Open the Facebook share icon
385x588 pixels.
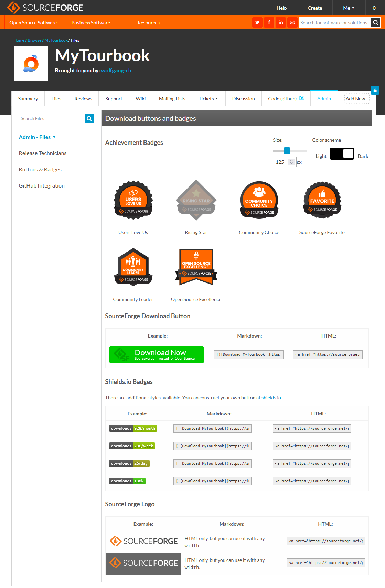[269, 22]
